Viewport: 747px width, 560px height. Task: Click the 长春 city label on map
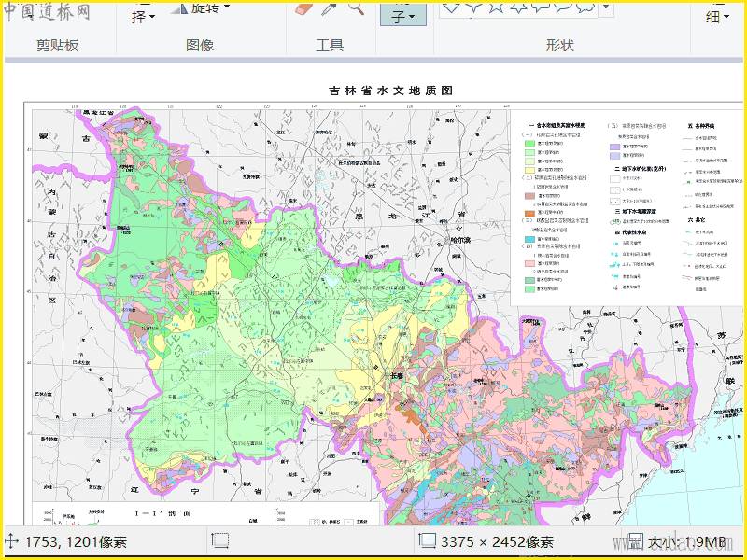[396, 376]
